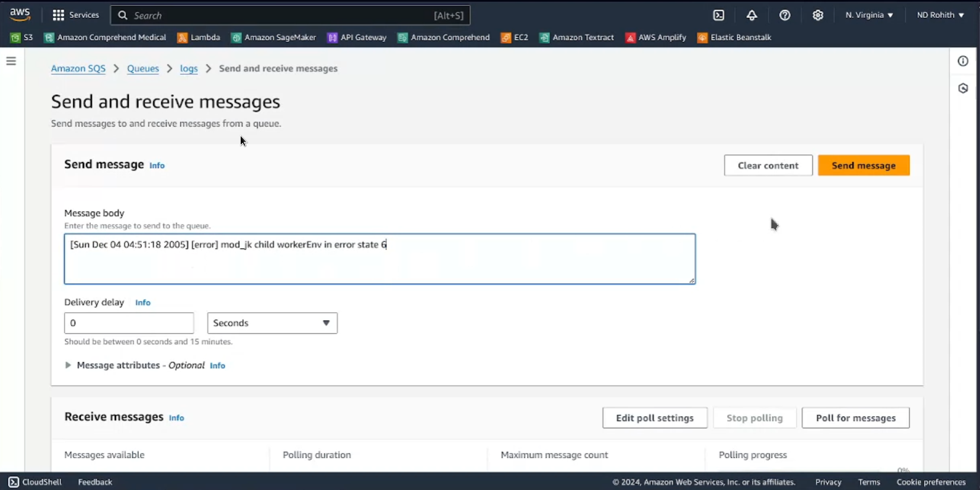Open CloudShell in the footer
The width and height of the screenshot is (980, 490).
35,482
